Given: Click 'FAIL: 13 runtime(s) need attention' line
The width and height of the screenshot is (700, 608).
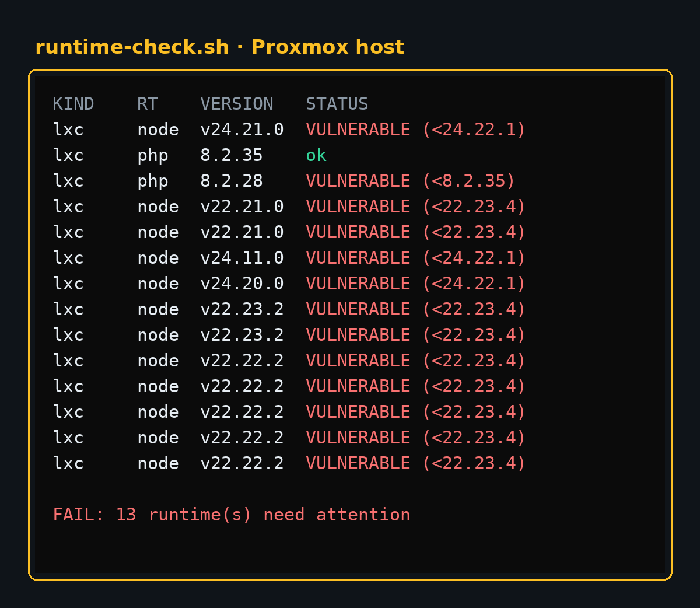Looking at the screenshot, I should (232, 515).
